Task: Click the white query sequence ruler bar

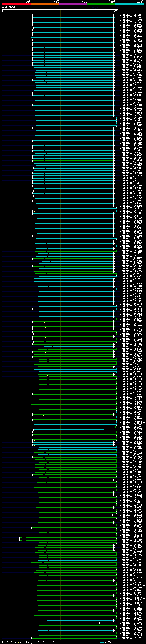Action: [60, 10]
